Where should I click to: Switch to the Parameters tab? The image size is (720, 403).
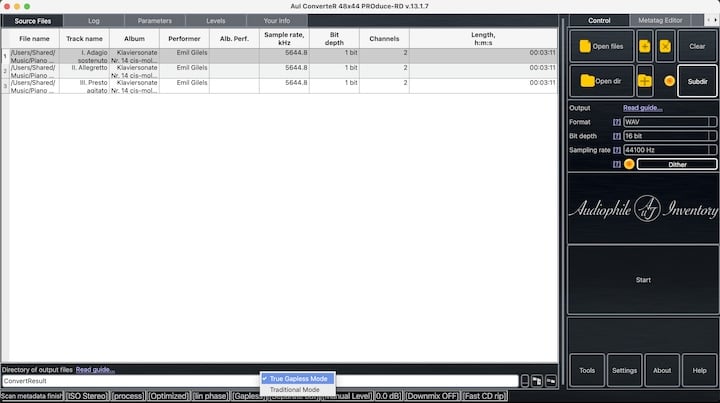155,21
